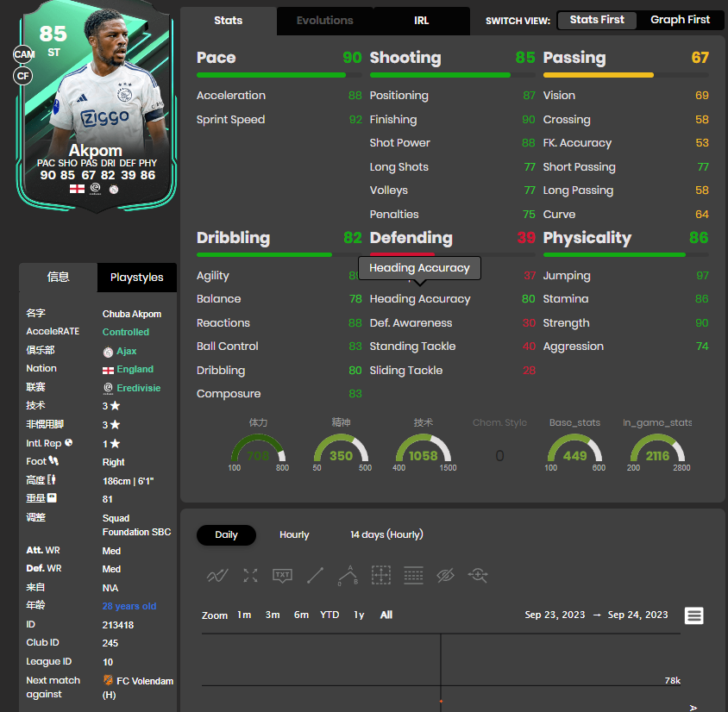Click the 28 years old link

pos(129,606)
